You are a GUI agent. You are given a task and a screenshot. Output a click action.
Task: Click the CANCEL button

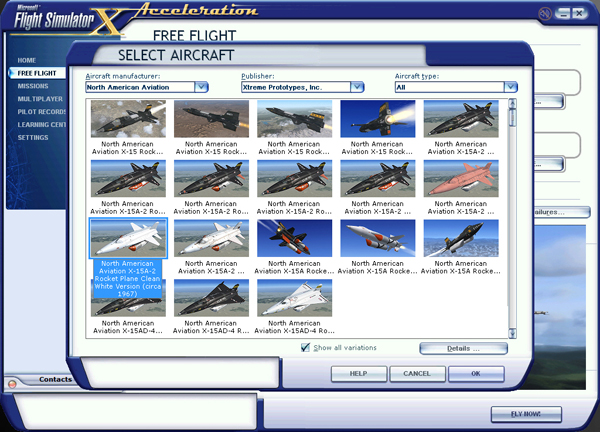(x=417, y=373)
